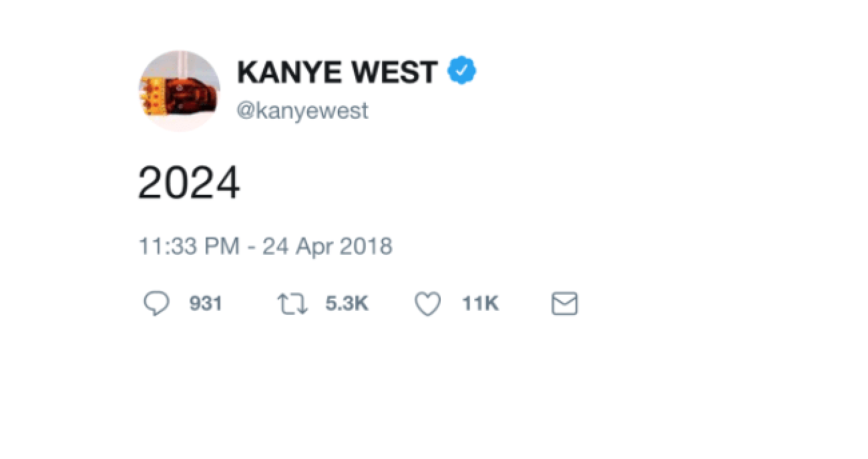Click the KANYE WEST display name
This screenshot has width=868, height=459.
click(337, 72)
